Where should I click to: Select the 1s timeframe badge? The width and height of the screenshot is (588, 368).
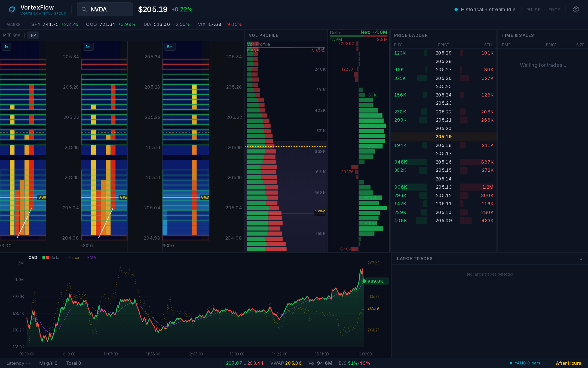tap(6, 47)
